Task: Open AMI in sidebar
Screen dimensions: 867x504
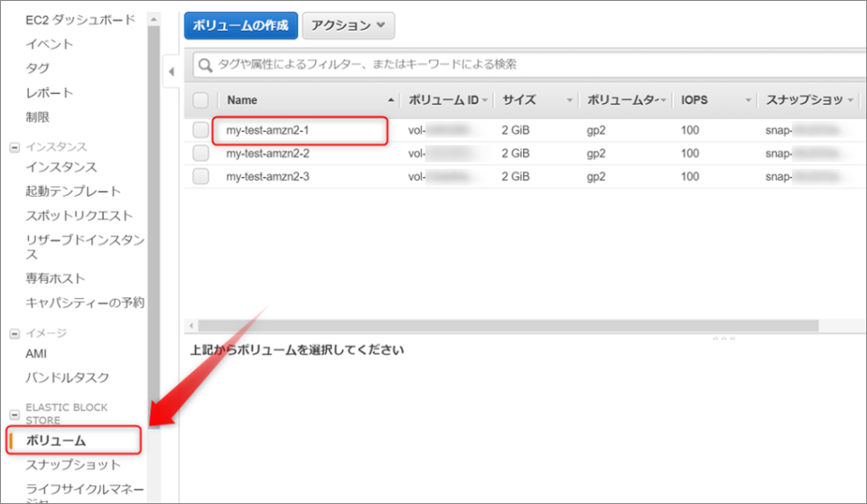Action: coord(36,353)
